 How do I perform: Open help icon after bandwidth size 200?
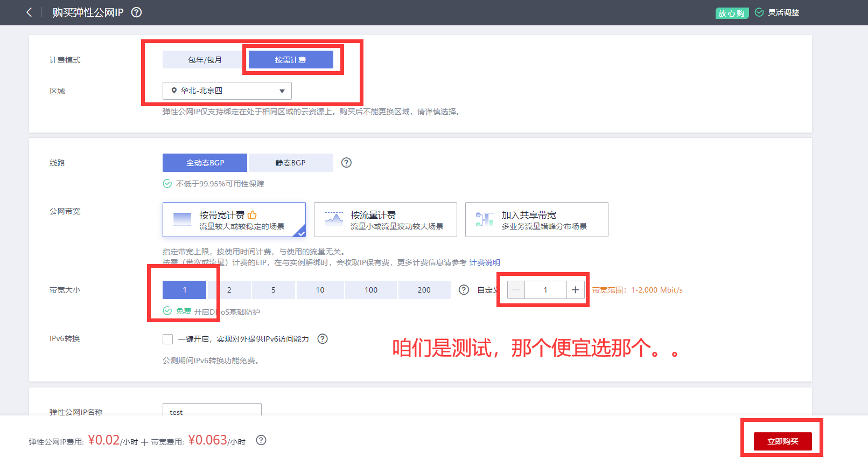(x=464, y=290)
